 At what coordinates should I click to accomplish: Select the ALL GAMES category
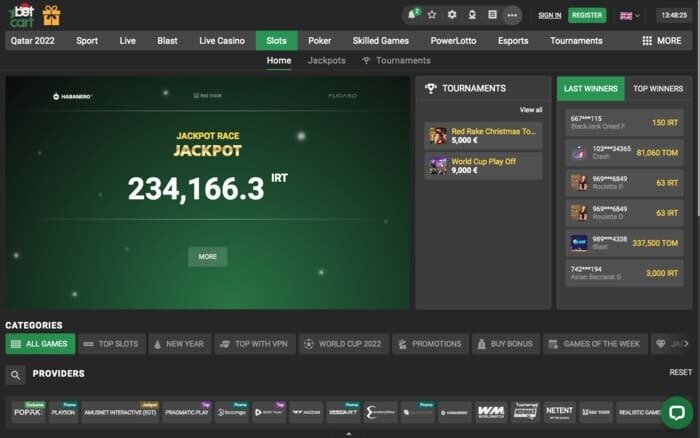click(x=40, y=344)
